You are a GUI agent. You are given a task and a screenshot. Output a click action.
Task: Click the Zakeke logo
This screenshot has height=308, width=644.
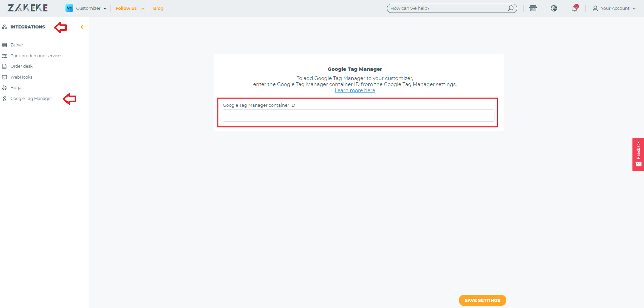click(28, 8)
